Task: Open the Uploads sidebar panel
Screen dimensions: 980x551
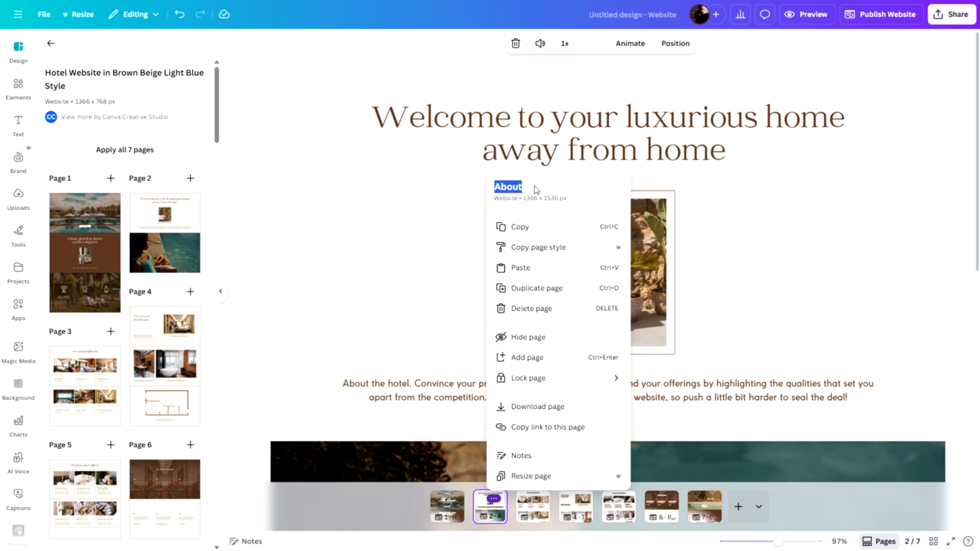Action: pos(18,199)
